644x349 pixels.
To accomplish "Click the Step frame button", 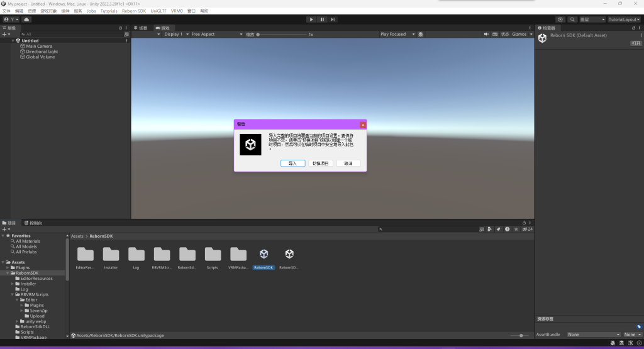I will (x=333, y=19).
